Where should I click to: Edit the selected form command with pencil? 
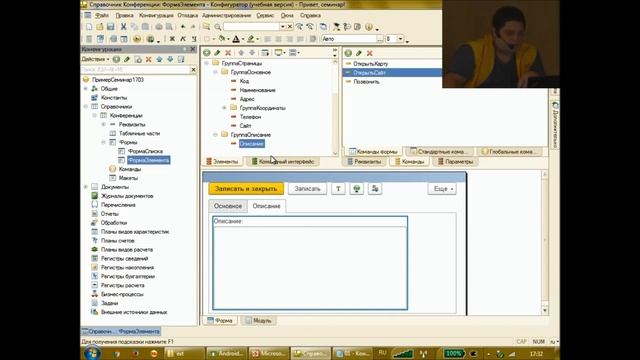359,53
